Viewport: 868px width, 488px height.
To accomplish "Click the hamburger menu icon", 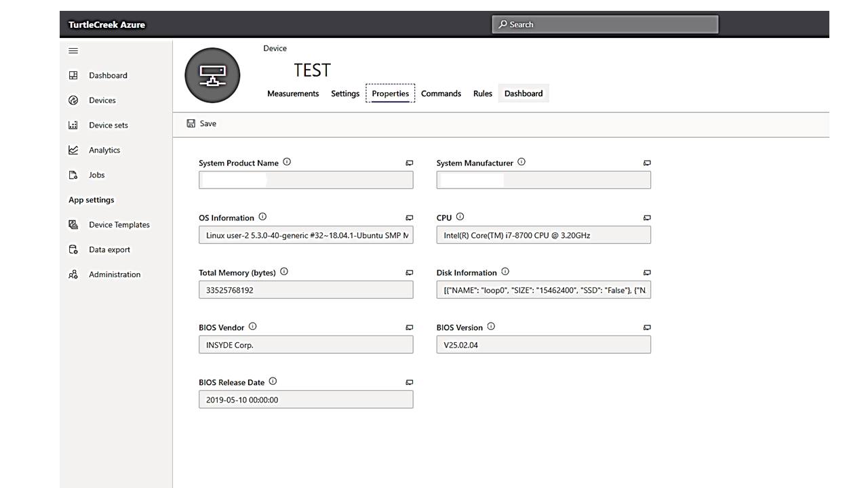I will [x=73, y=51].
